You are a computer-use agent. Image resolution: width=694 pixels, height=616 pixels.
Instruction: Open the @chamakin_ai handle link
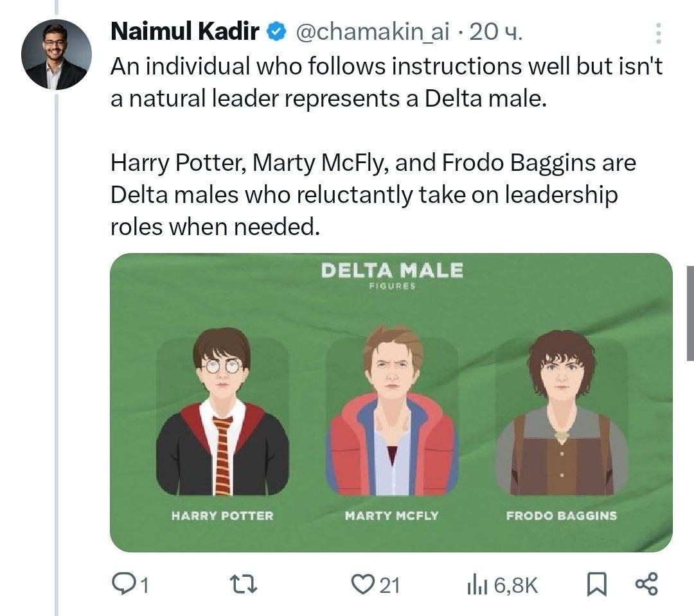(372, 31)
